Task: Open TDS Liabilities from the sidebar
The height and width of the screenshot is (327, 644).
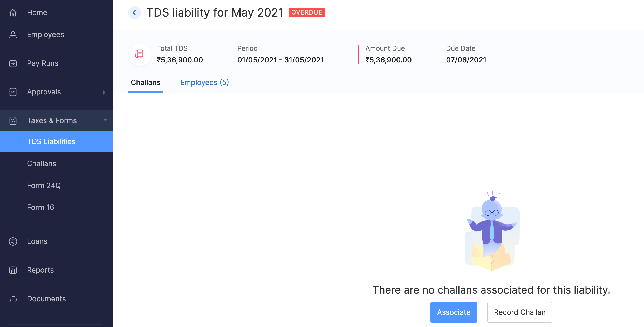Action: (x=51, y=141)
